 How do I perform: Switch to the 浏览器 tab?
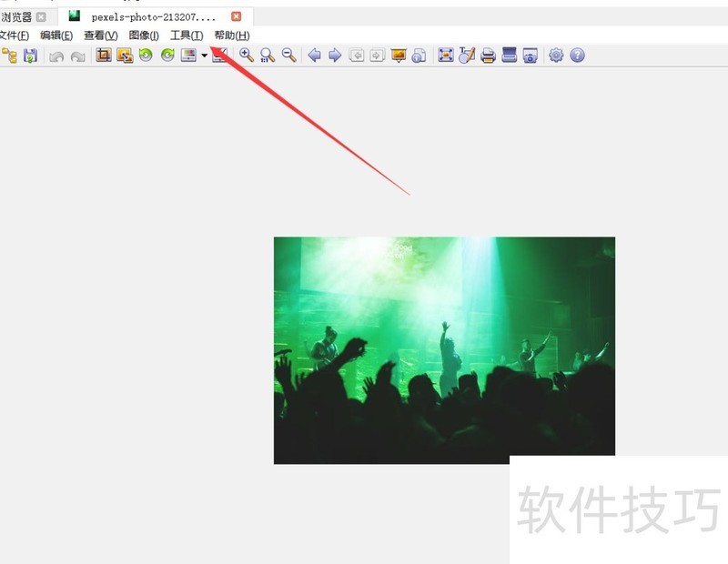coord(16,15)
